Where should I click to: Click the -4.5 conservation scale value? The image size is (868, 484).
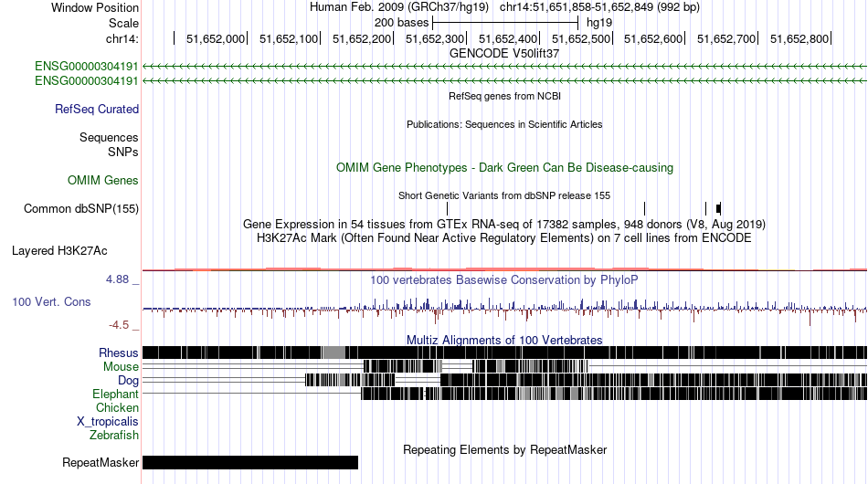(x=119, y=325)
